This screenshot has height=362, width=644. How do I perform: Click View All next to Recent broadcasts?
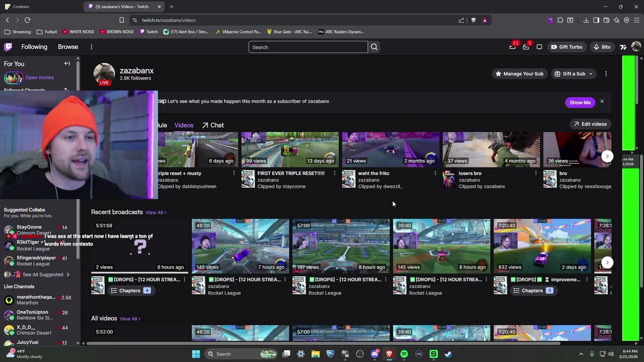tap(155, 212)
